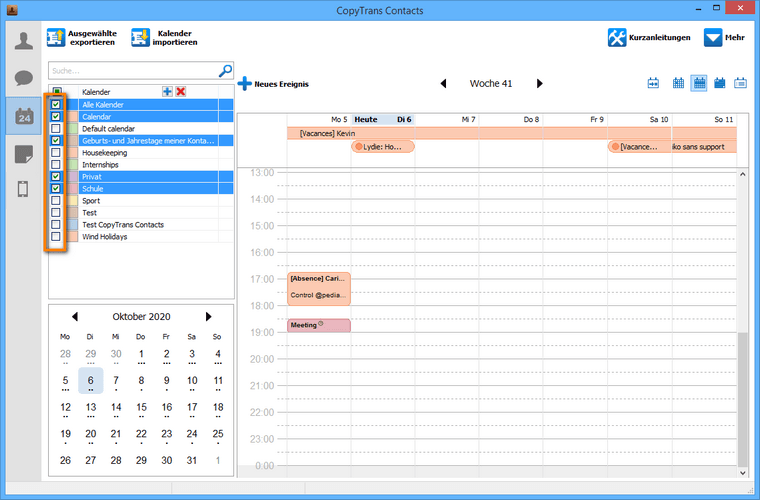Add a new calendar with plus icon
The image size is (760, 500).
(167, 92)
